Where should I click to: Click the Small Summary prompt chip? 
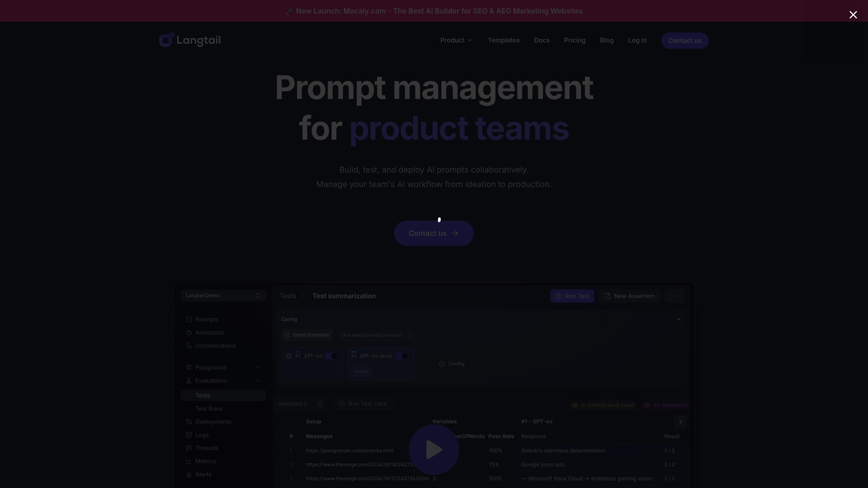tap(307, 335)
